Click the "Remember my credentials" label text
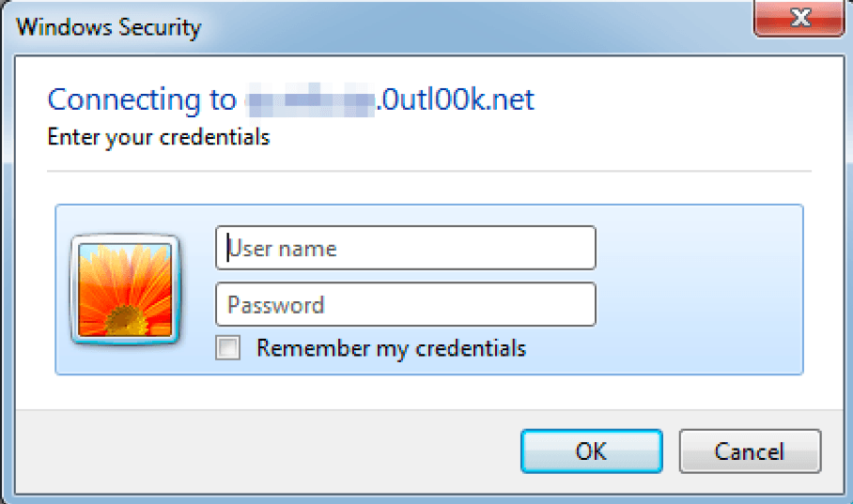The width and height of the screenshot is (853, 504). point(391,348)
